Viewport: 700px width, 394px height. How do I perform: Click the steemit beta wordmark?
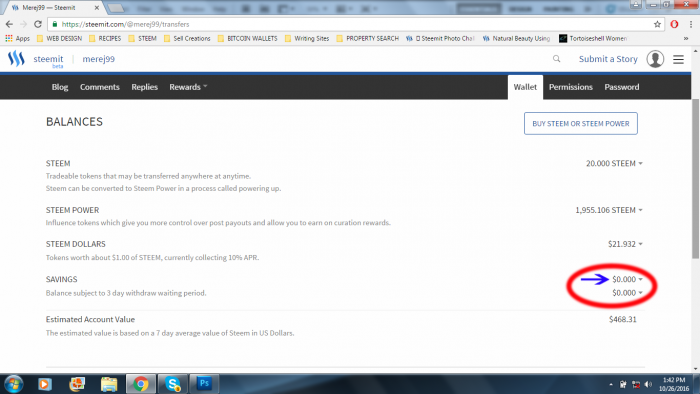(48, 61)
